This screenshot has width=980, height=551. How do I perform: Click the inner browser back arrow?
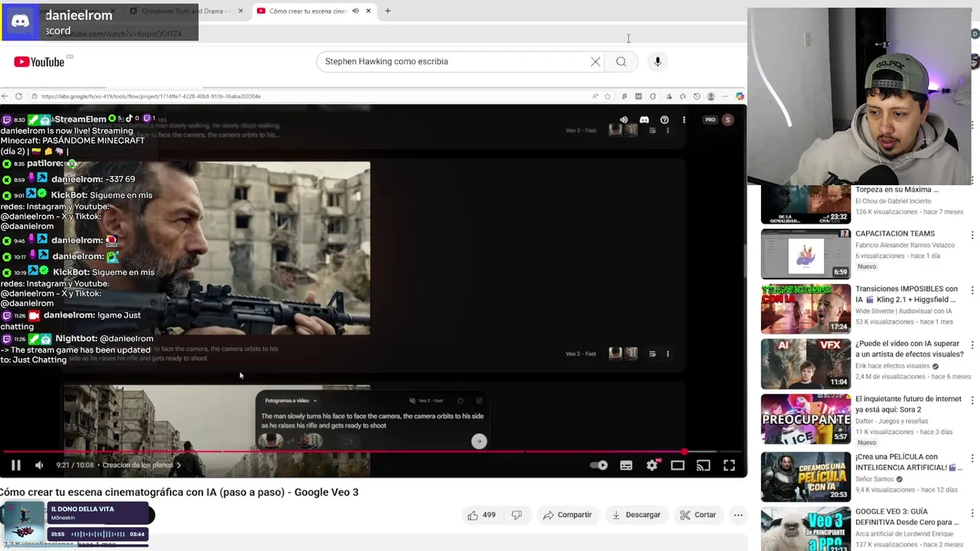tap(5, 96)
